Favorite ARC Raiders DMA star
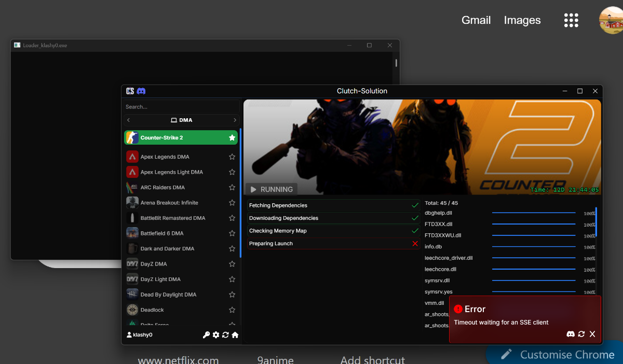This screenshot has height=364, width=623. click(232, 187)
